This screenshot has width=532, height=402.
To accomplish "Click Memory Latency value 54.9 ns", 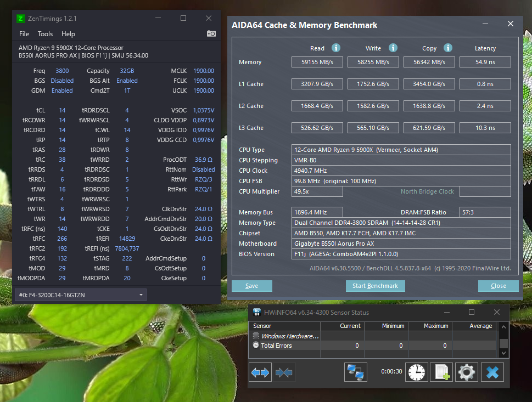I will [x=485, y=62].
